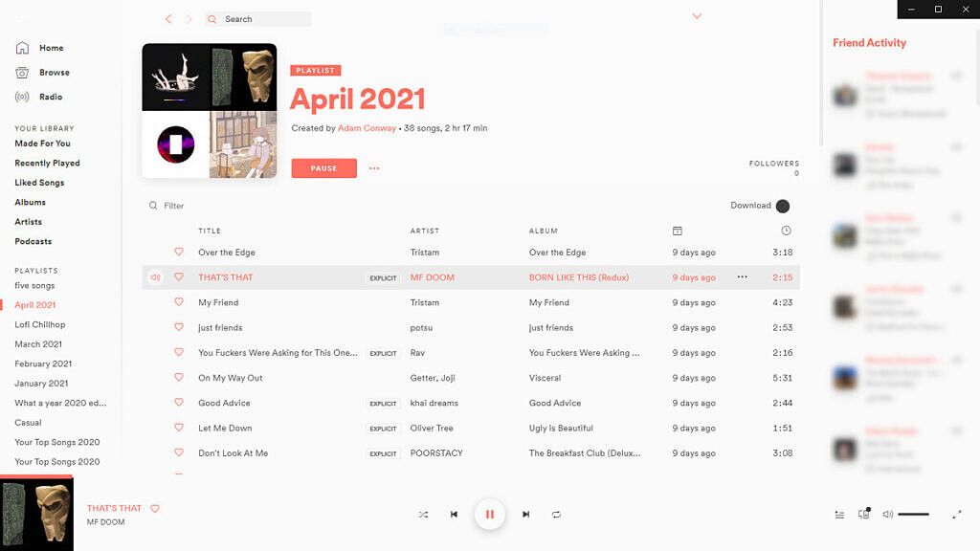Click the connect to a device icon
This screenshot has width=980, height=551.
863,514
